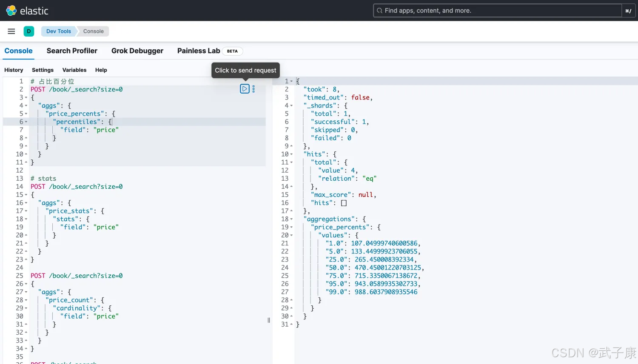Open request options three-dot menu
The image size is (638, 364).
tap(253, 89)
